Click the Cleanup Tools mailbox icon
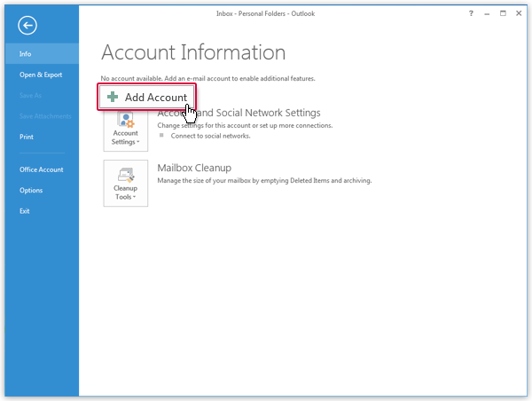 pos(125,173)
